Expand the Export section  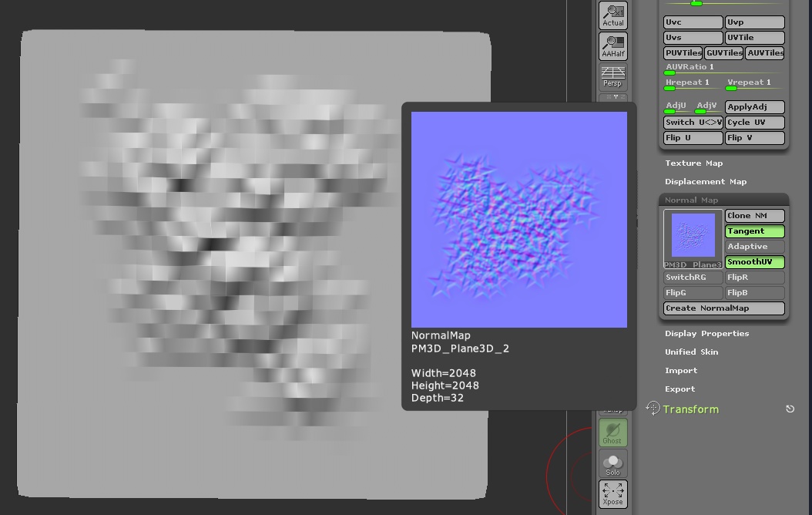(x=680, y=389)
